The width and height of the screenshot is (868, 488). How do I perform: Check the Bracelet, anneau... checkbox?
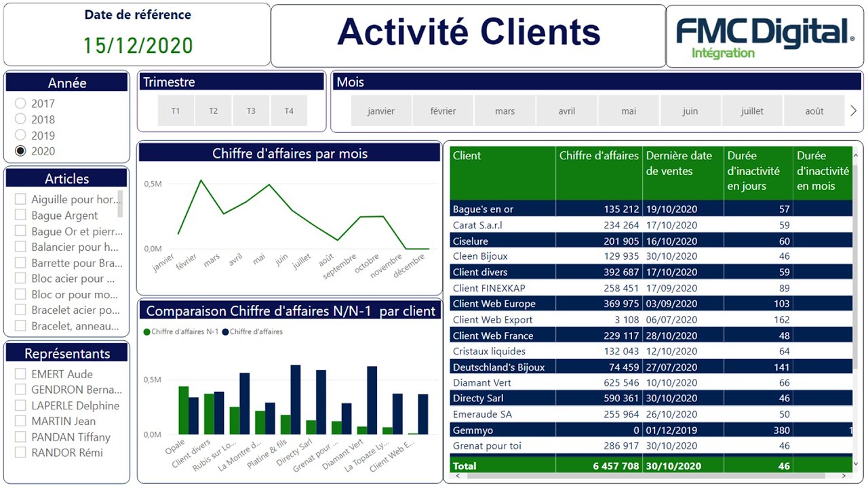(x=20, y=326)
